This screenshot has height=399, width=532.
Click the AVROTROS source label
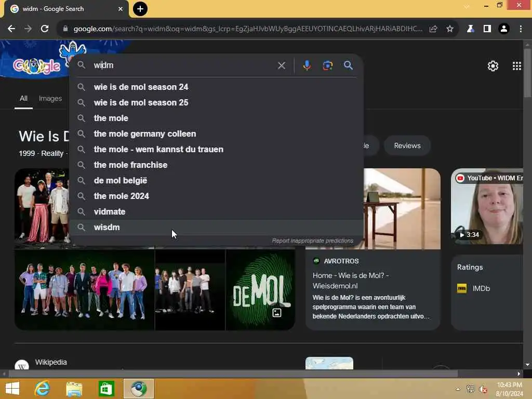tap(341, 261)
